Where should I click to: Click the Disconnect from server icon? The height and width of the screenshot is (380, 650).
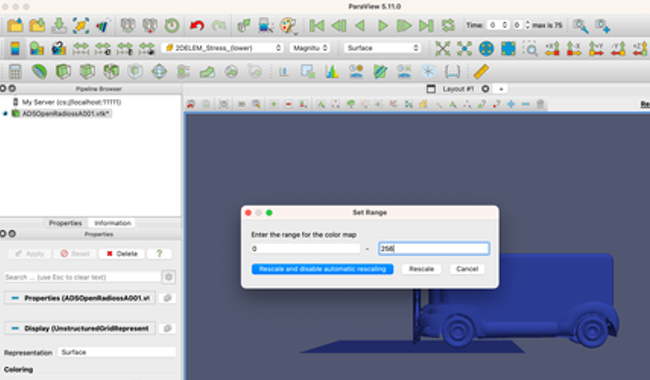pos(150,26)
